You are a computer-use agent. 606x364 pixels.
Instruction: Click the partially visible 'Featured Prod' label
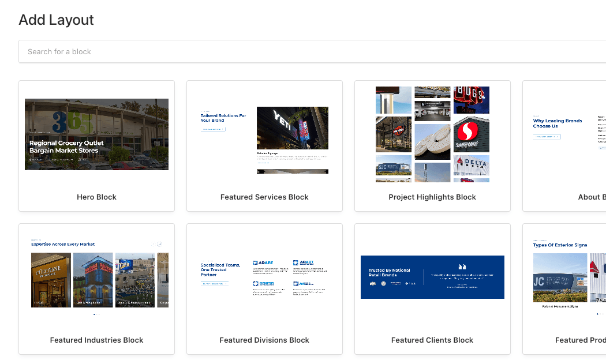click(x=580, y=340)
